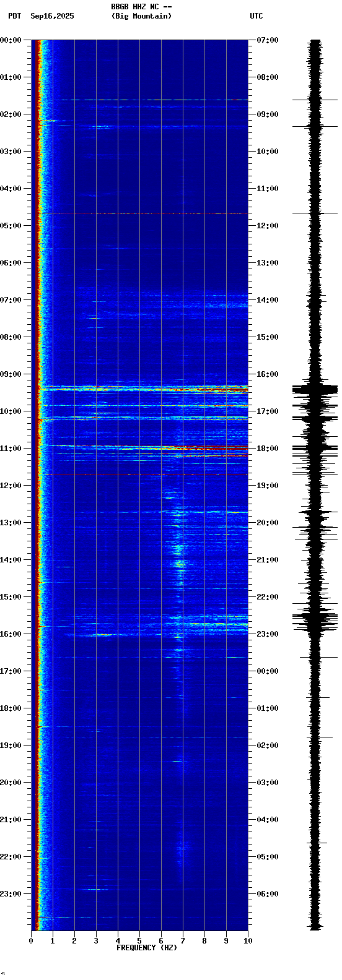The image size is (342, 980).
Task: Click the UTC '21:00' time tick label
Action: tap(268, 560)
